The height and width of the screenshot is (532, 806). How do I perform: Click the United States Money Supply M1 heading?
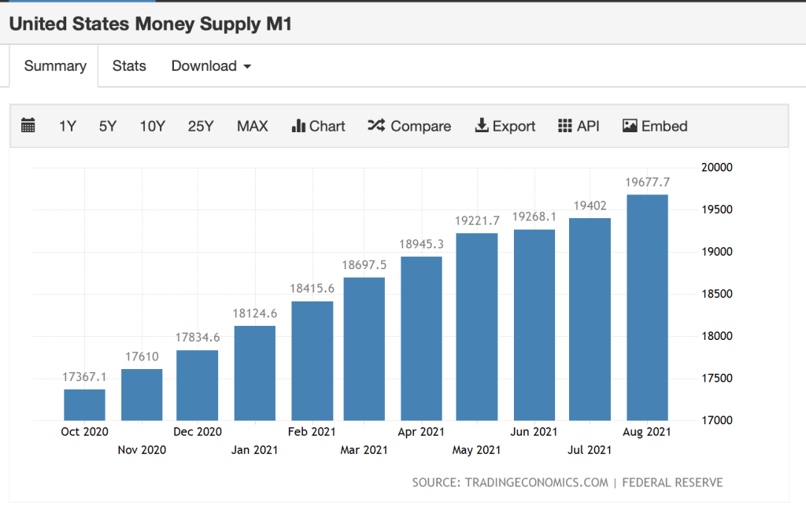150,24
